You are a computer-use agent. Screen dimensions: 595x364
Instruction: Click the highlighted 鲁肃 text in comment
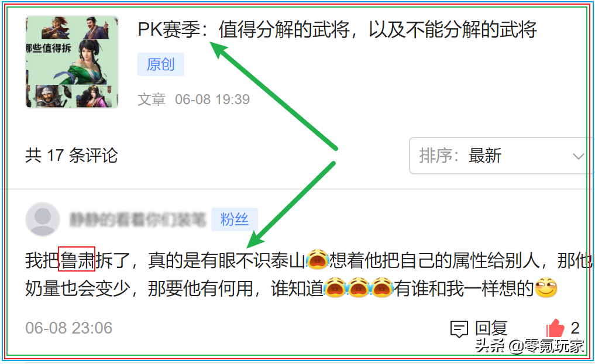click(x=77, y=259)
